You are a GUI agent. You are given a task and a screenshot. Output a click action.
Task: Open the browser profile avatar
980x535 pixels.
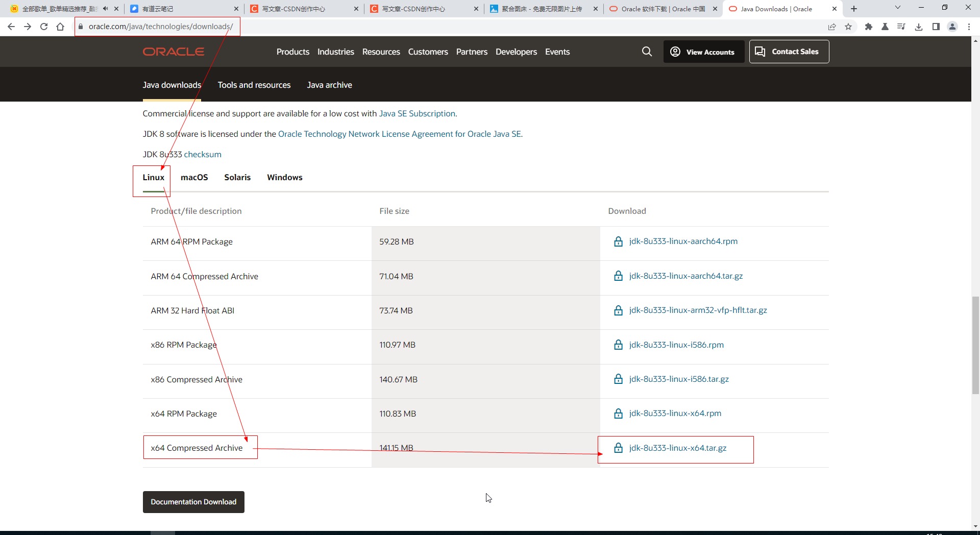[952, 27]
